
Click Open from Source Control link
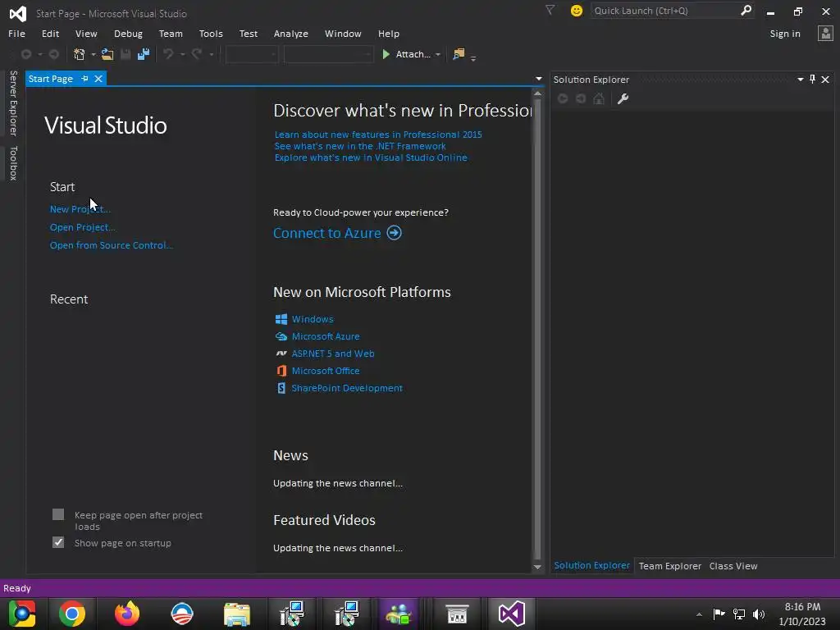[112, 245]
